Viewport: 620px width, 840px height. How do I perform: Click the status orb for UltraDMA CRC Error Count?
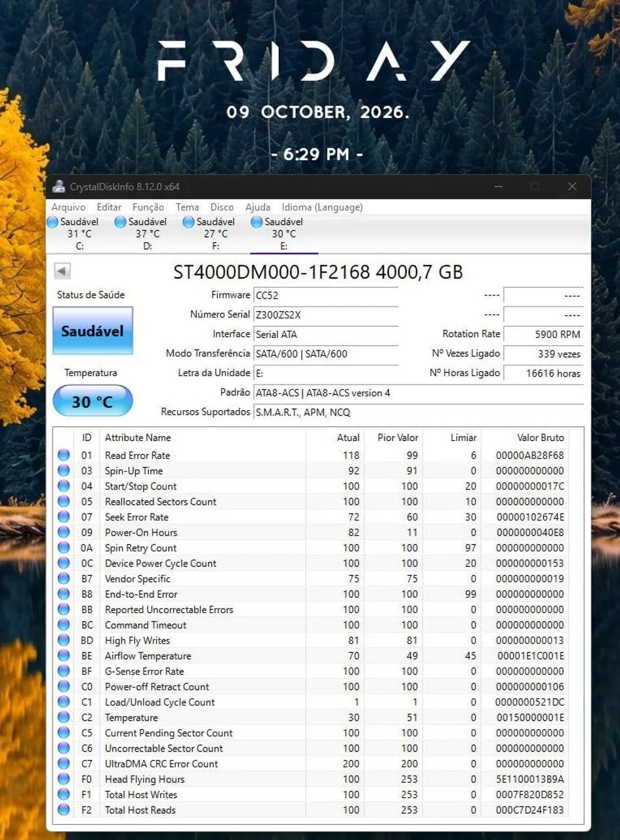coord(64,763)
